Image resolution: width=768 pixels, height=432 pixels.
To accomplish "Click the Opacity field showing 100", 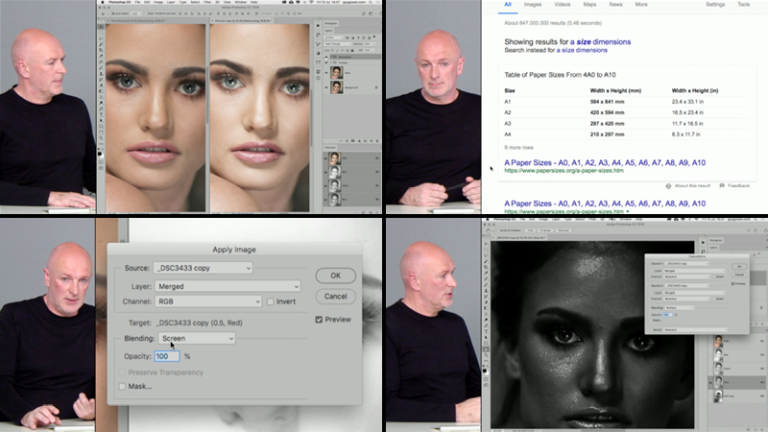I will point(166,356).
